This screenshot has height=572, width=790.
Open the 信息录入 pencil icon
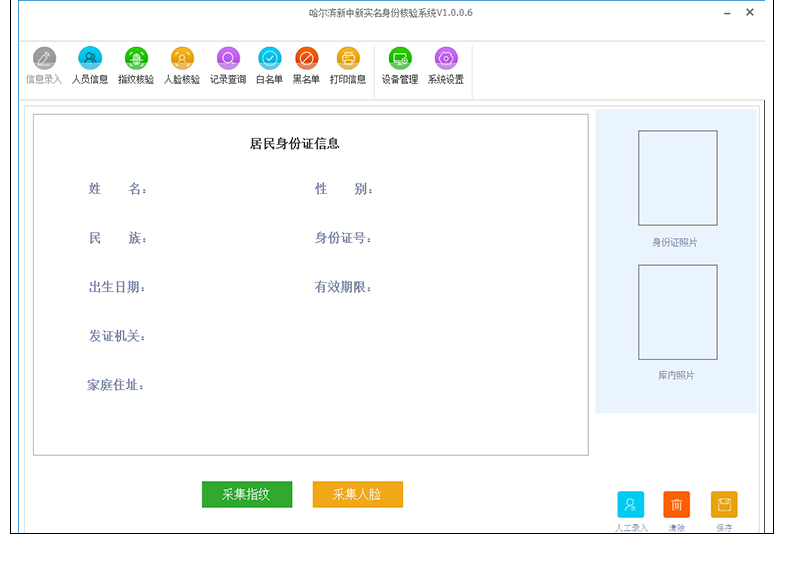(44, 58)
